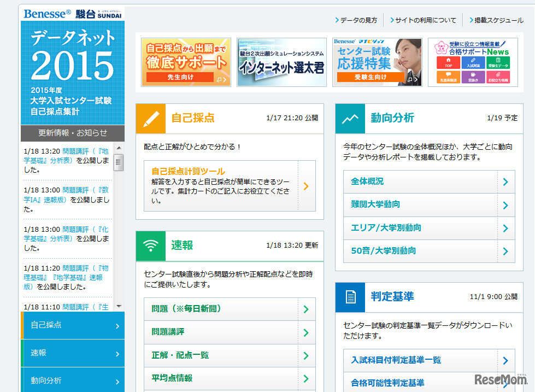This screenshot has height=392, width=535.
Task: Open the データの見方 link at top
Action: click(356, 20)
